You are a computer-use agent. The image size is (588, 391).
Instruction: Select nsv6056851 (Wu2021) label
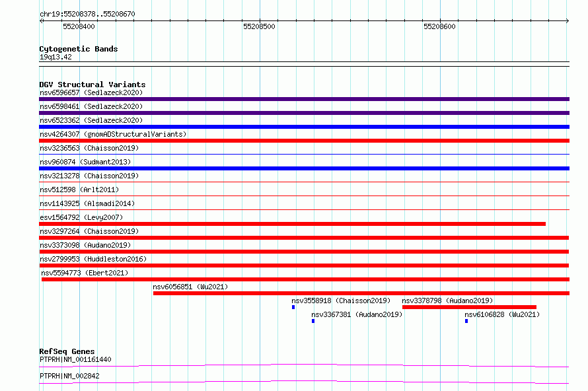(x=190, y=287)
